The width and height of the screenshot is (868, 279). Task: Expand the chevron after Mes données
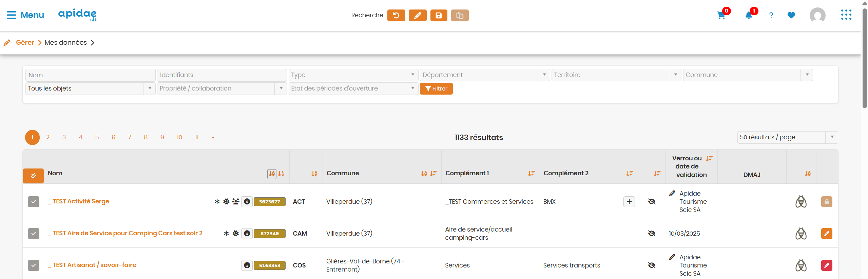pyautogui.click(x=93, y=42)
